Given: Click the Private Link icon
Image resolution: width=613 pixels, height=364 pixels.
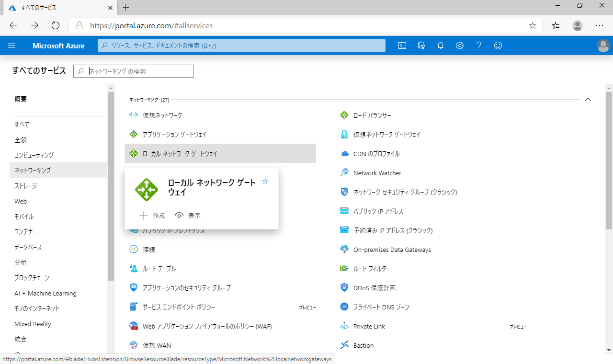Looking at the screenshot, I should click(344, 326).
